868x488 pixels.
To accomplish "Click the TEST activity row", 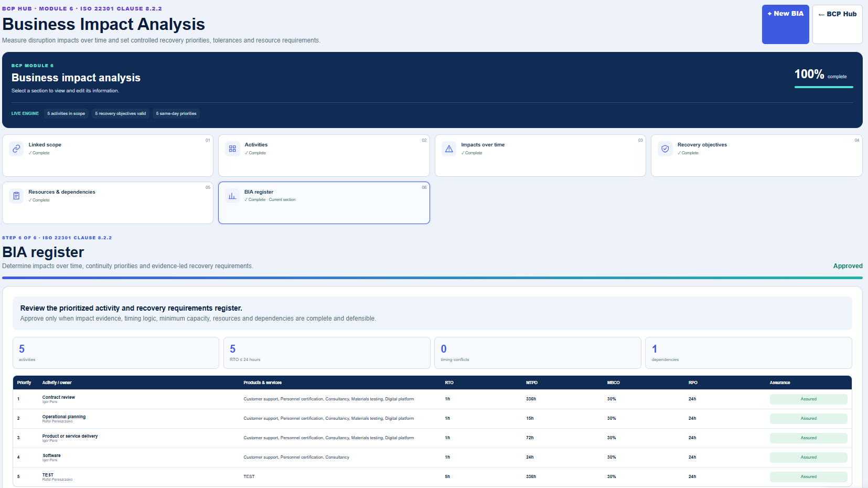I will click(x=432, y=477).
